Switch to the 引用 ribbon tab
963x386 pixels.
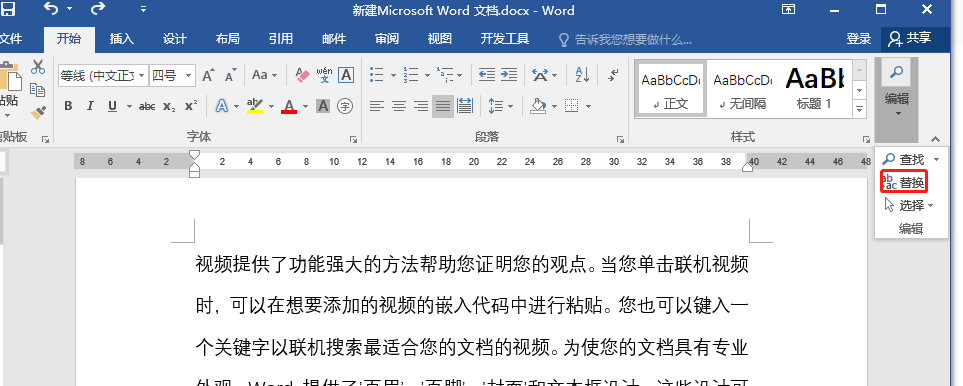coord(281,39)
